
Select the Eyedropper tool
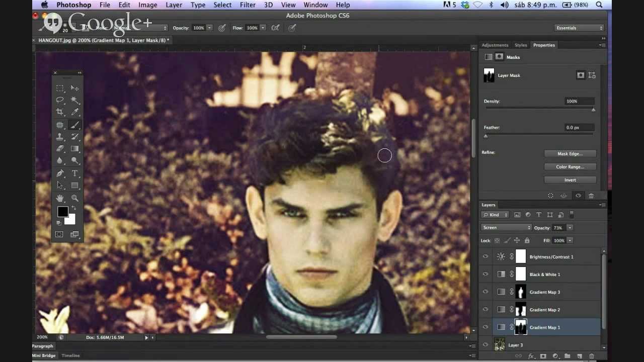click(x=75, y=112)
